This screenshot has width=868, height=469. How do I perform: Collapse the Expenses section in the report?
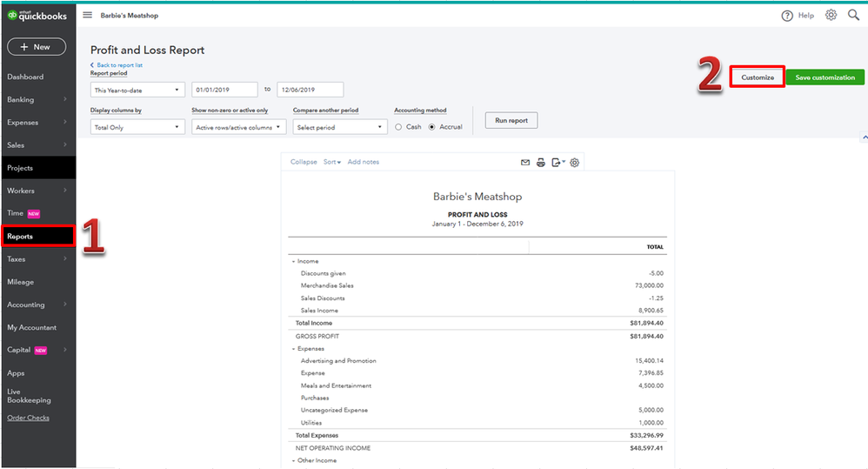(x=293, y=349)
